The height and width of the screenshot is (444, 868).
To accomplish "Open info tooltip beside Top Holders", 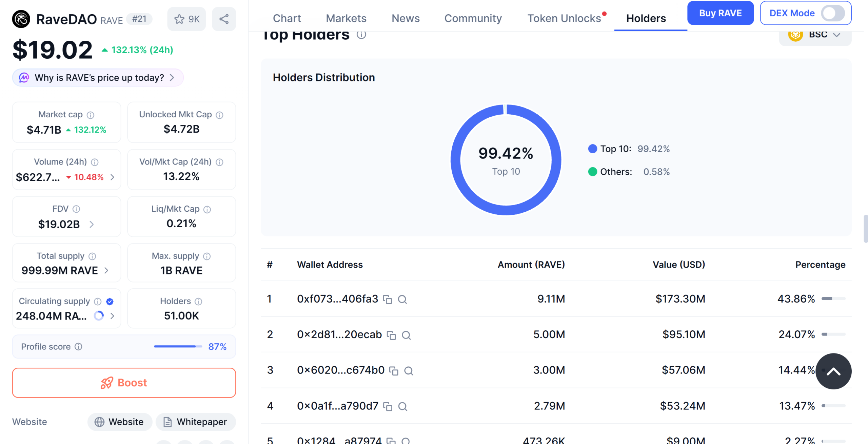I will 361,35.
